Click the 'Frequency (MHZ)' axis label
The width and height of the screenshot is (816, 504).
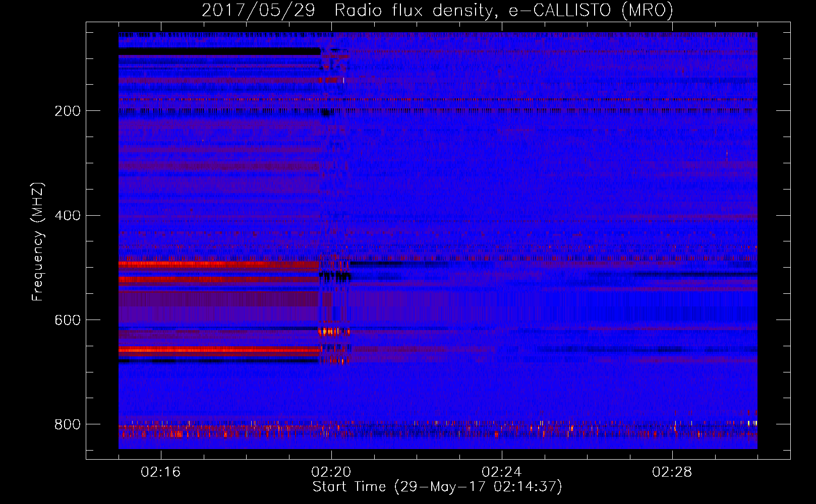click(38, 241)
